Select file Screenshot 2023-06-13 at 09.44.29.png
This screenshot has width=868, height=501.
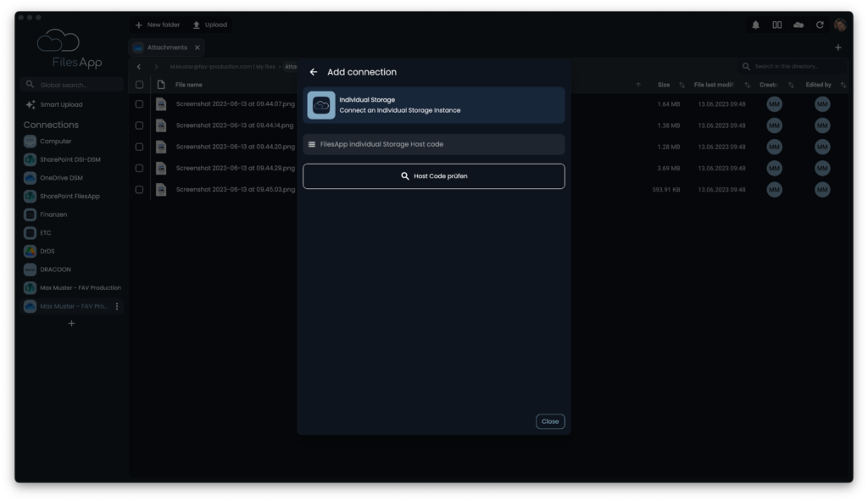pyautogui.click(x=235, y=169)
